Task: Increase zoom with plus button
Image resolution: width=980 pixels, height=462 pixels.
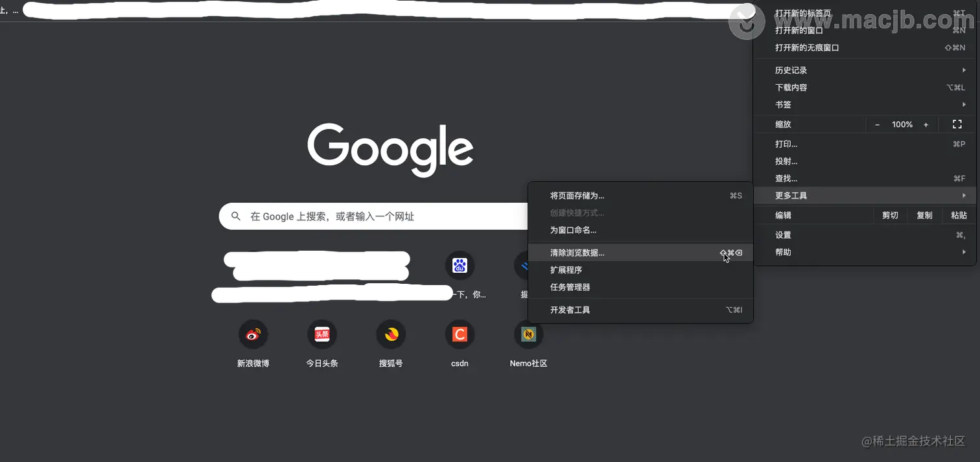Action: coord(926,124)
